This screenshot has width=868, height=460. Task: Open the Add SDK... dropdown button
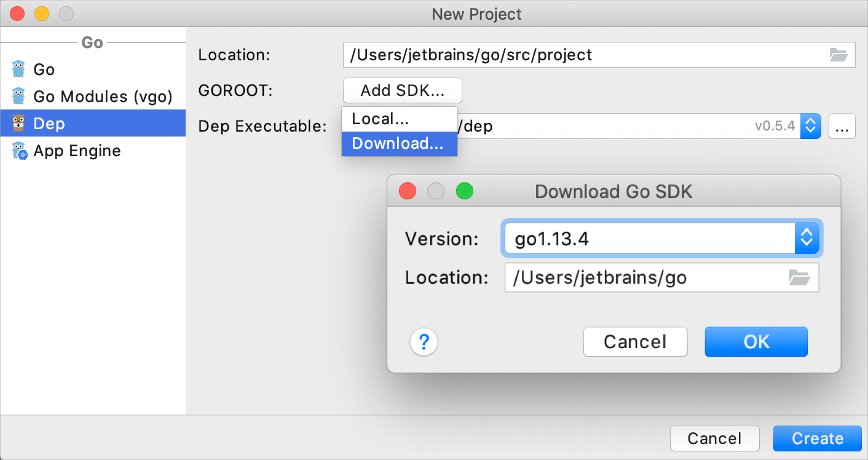pos(402,90)
